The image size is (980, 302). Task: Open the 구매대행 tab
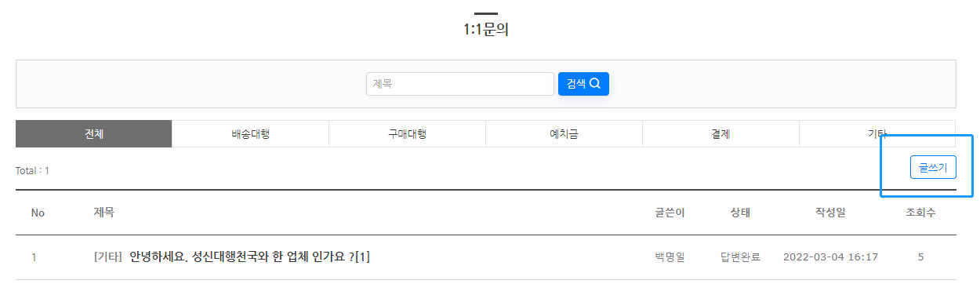coord(408,133)
